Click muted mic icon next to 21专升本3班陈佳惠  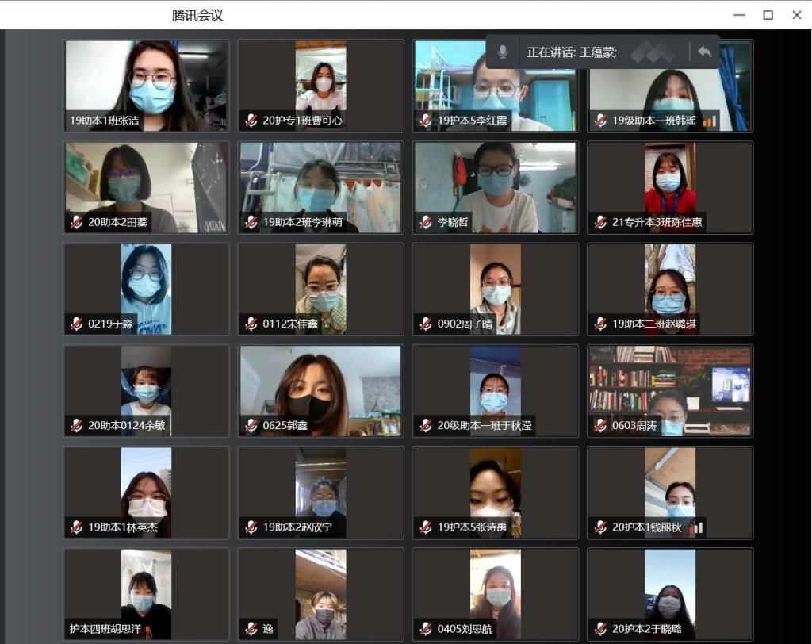600,222
